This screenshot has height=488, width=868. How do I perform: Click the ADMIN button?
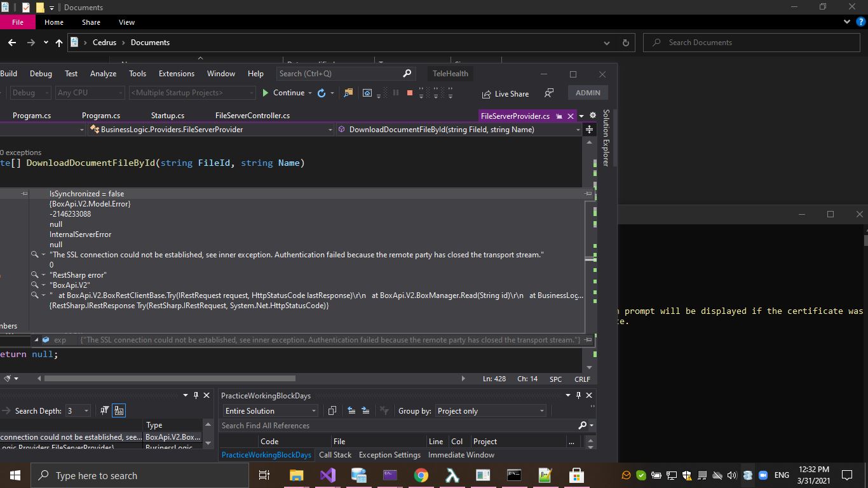coord(588,93)
